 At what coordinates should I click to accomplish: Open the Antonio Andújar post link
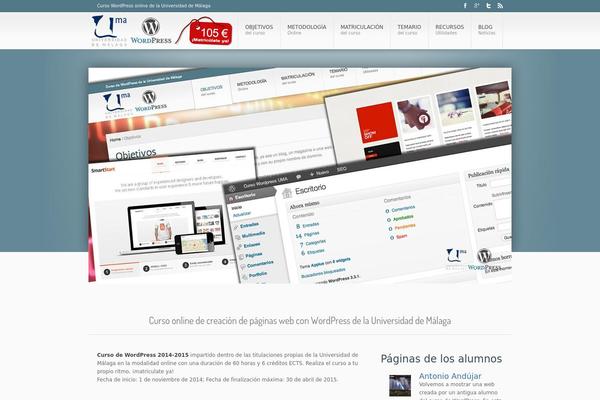coord(450,376)
